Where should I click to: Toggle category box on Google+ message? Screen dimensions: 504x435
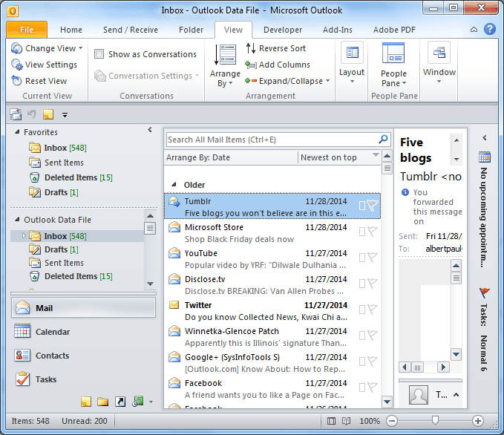click(362, 362)
